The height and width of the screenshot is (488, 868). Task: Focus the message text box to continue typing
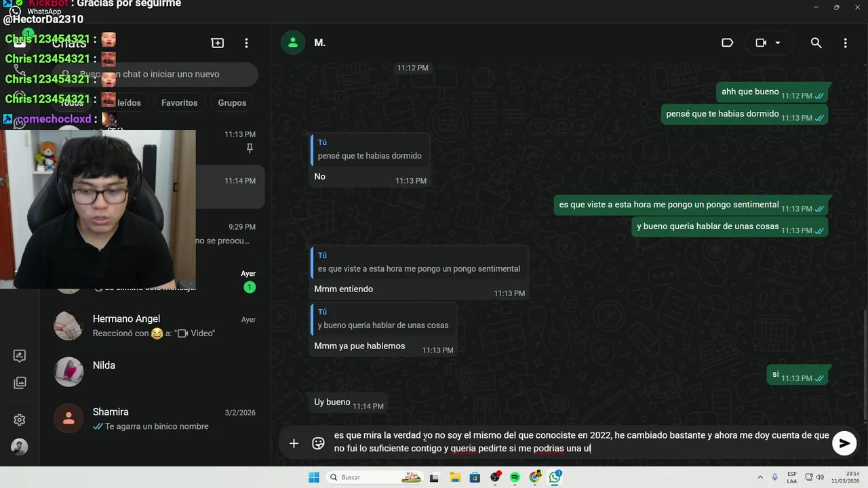pos(580,442)
